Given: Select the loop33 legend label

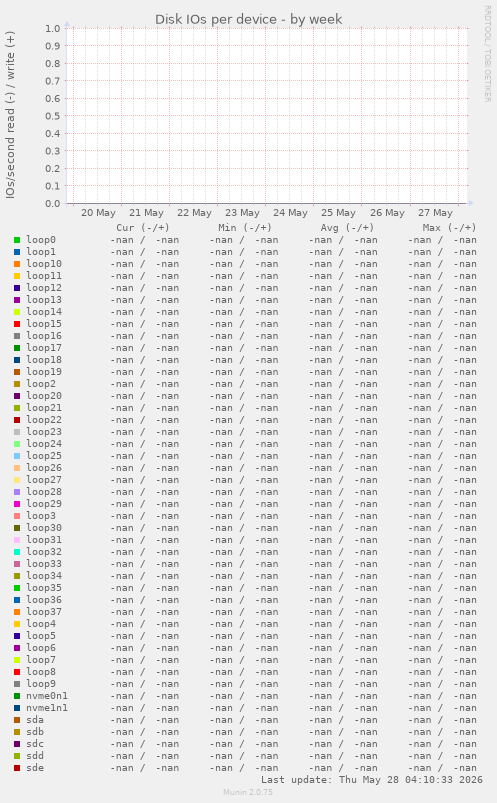Looking at the screenshot, I should (x=44, y=564).
